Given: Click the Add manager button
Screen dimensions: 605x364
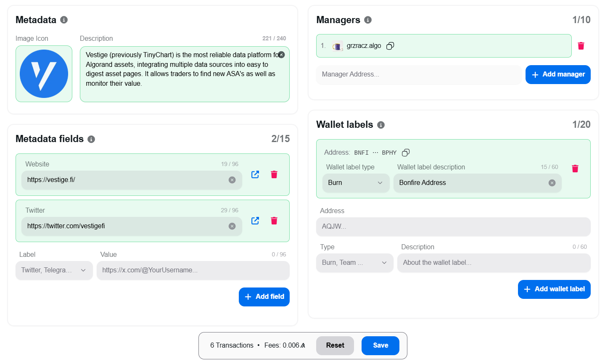Looking at the screenshot, I should [558, 74].
